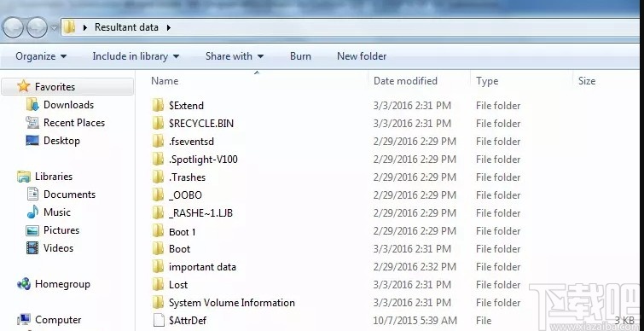Select the $AttrDef file name
This screenshot has width=644, height=331.
click(188, 321)
